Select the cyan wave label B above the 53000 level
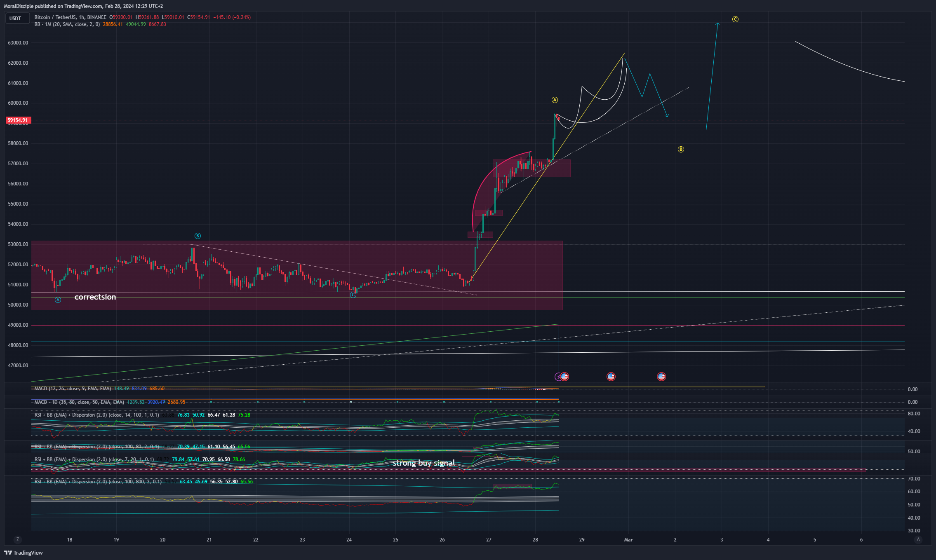The image size is (936, 560). click(x=198, y=236)
